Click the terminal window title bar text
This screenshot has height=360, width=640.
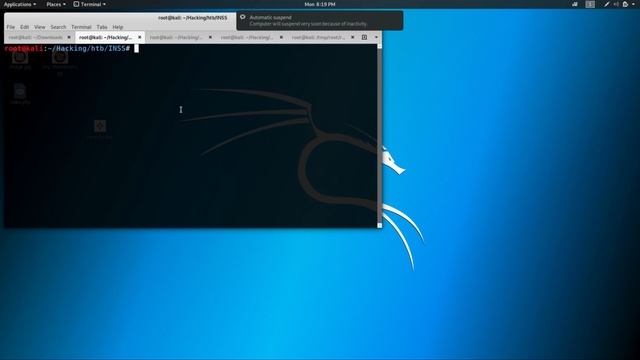tap(193, 18)
